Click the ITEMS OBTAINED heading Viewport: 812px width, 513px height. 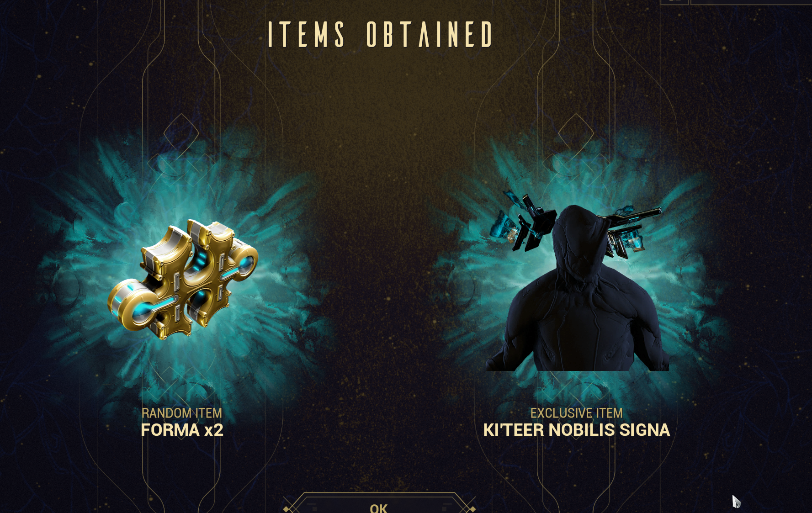[x=380, y=34]
